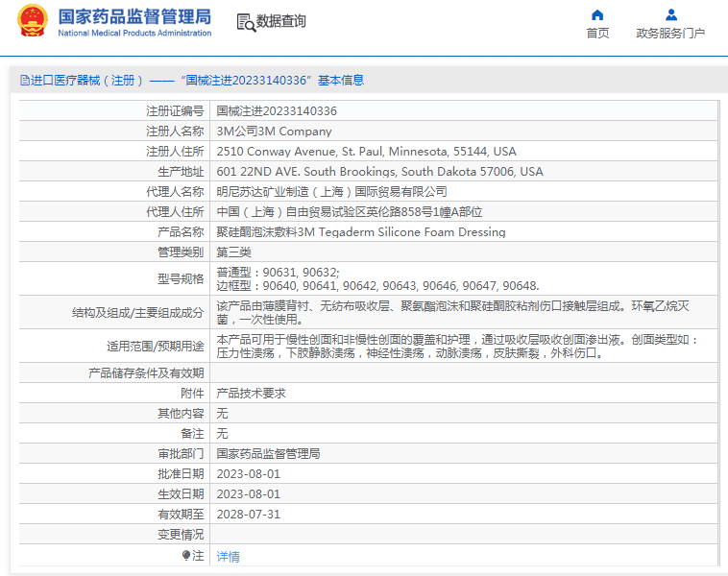Click the 政务服务门户 user icon
This screenshot has height=576, width=728.
671,15
